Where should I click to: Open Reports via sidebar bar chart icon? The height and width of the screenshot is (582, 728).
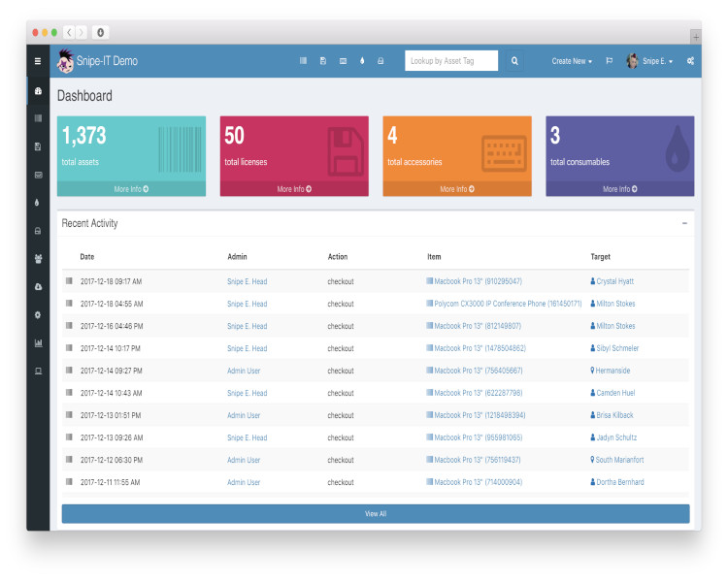pos(38,342)
